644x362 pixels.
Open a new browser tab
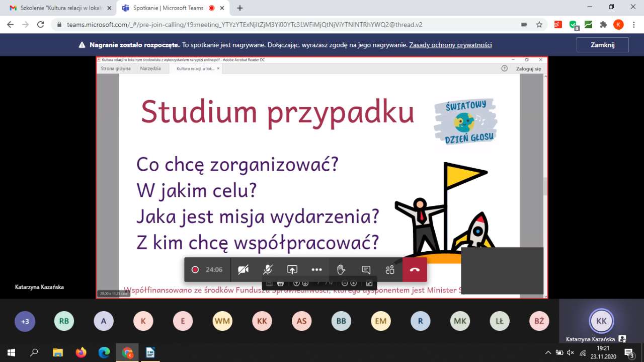[240, 8]
